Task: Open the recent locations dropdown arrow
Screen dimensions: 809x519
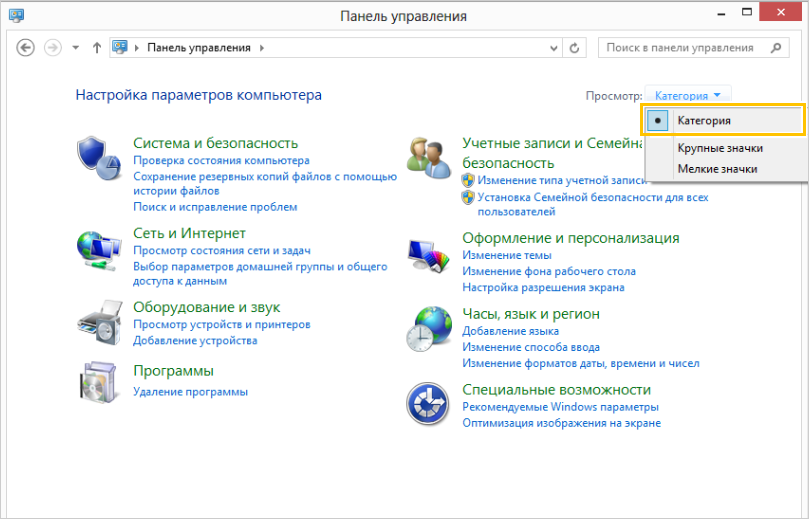Action: [76, 48]
